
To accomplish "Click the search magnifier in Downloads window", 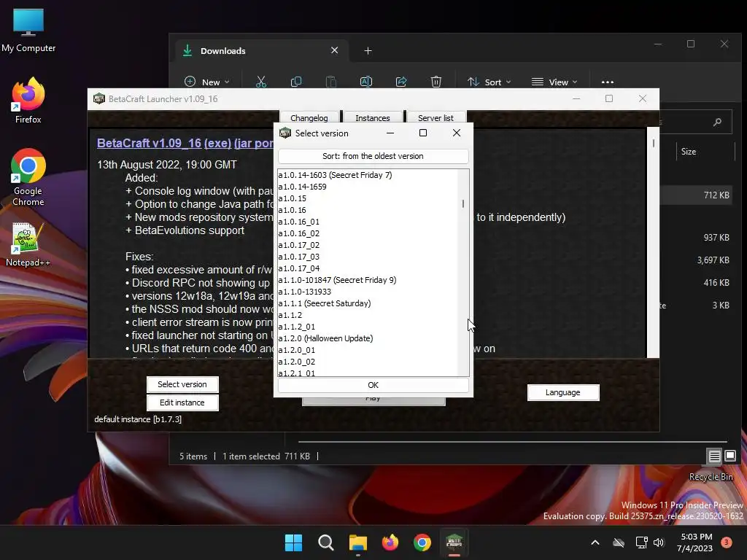I will [x=718, y=122].
